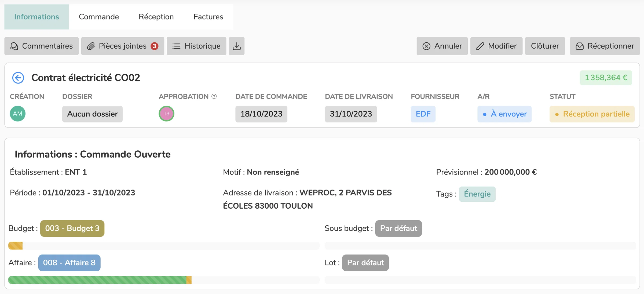The image size is (644, 294).
Task: Click the Clôturer button
Action: click(545, 46)
